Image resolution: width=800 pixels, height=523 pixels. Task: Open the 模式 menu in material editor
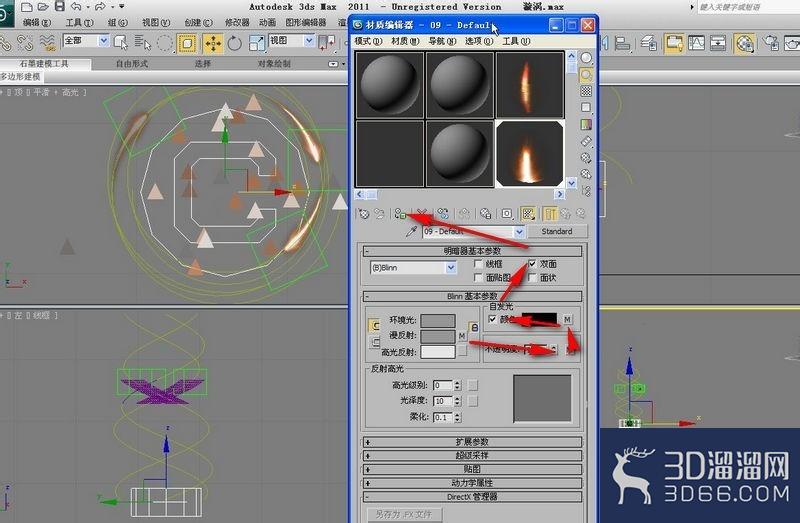pyautogui.click(x=368, y=41)
